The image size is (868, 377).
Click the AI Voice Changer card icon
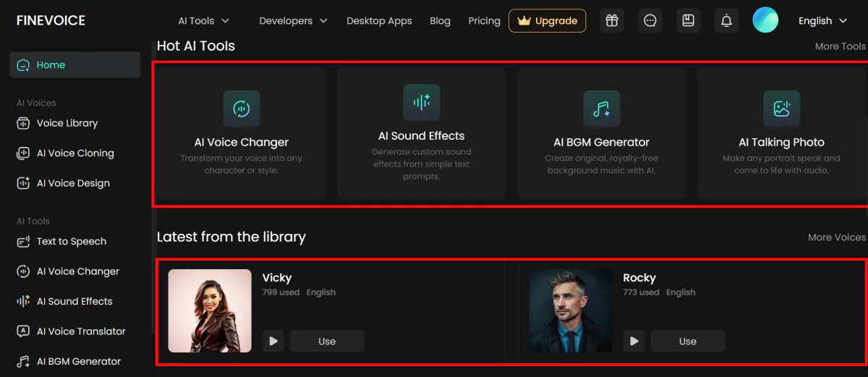[x=242, y=109]
